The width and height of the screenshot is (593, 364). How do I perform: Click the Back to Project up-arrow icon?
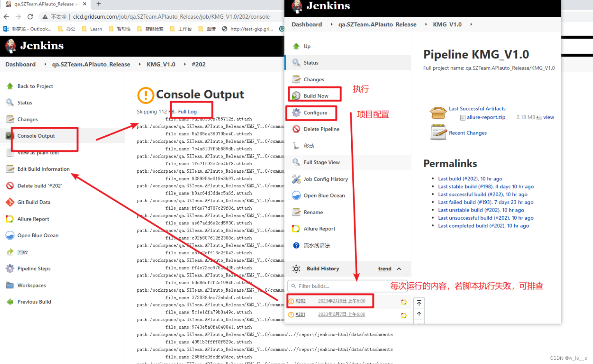click(x=10, y=86)
